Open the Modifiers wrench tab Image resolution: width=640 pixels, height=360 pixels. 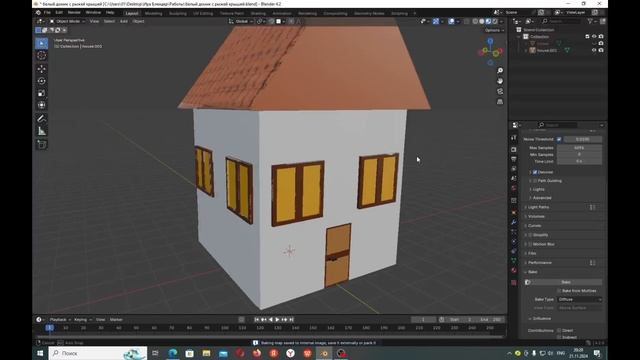pyautogui.click(x=514, y=222)
